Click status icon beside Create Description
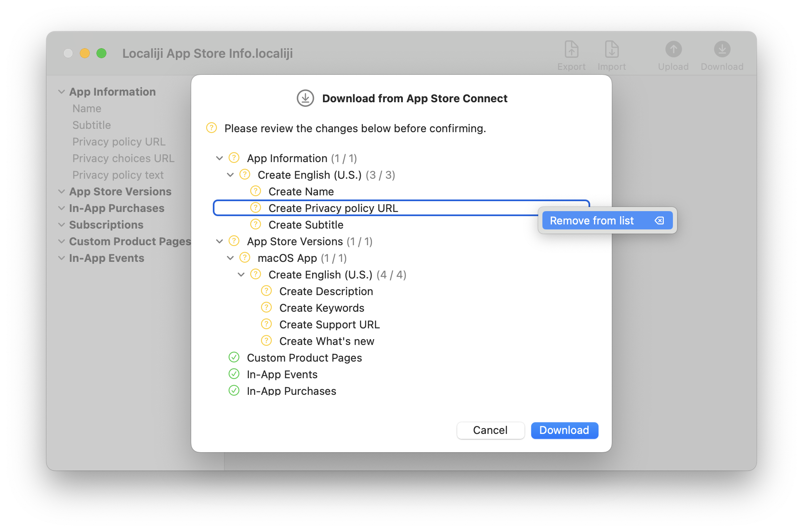803x532 pixels. 266,291
